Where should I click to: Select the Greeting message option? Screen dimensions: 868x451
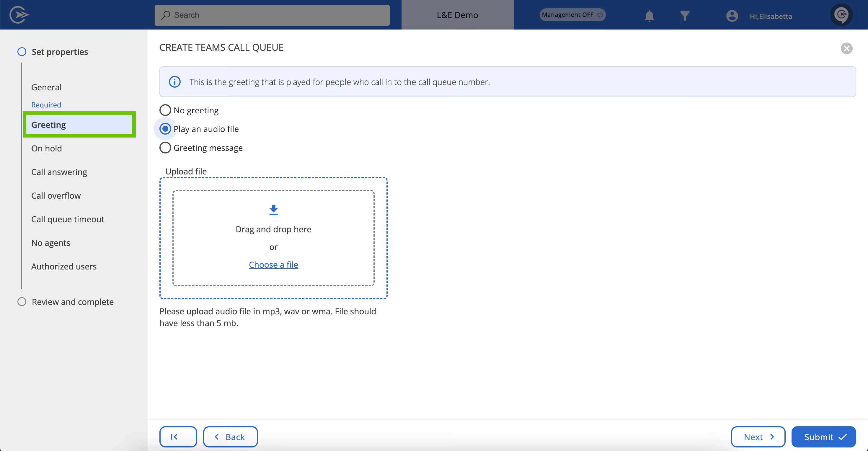click(165, 148)
